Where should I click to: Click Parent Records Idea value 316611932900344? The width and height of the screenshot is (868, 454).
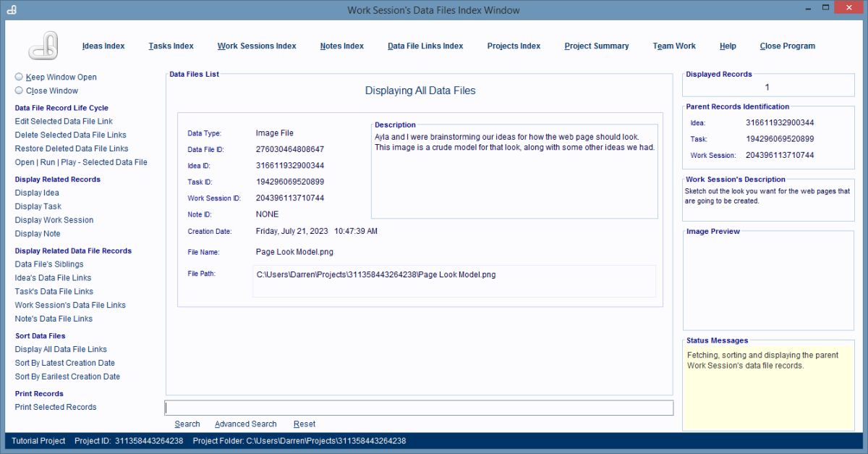tap(780, 123)
